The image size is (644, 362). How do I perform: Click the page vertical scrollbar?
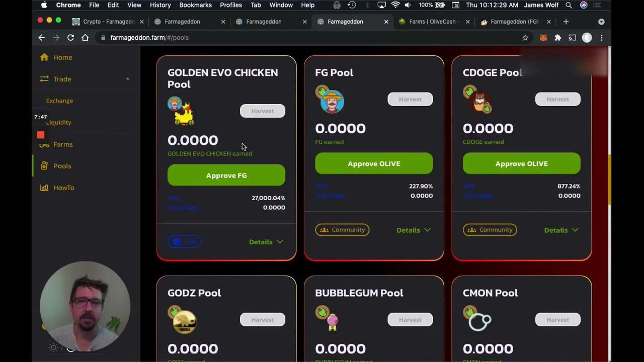[x=609, y=179]
